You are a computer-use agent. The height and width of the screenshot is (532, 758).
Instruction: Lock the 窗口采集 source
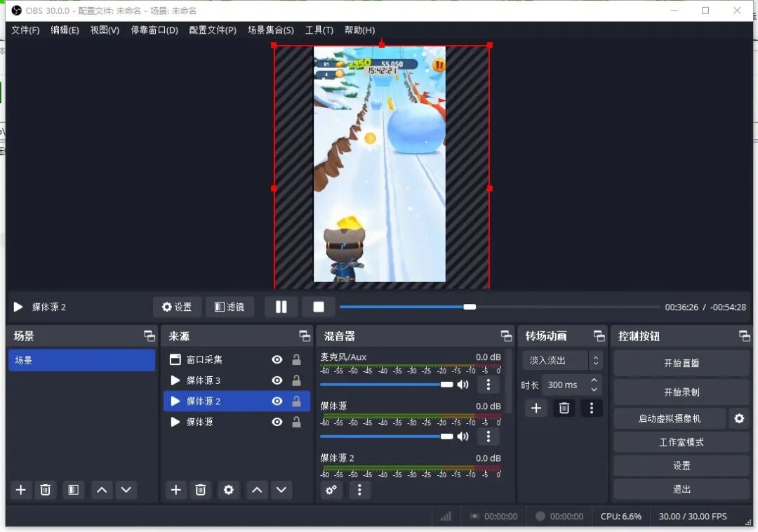[296, 359]
